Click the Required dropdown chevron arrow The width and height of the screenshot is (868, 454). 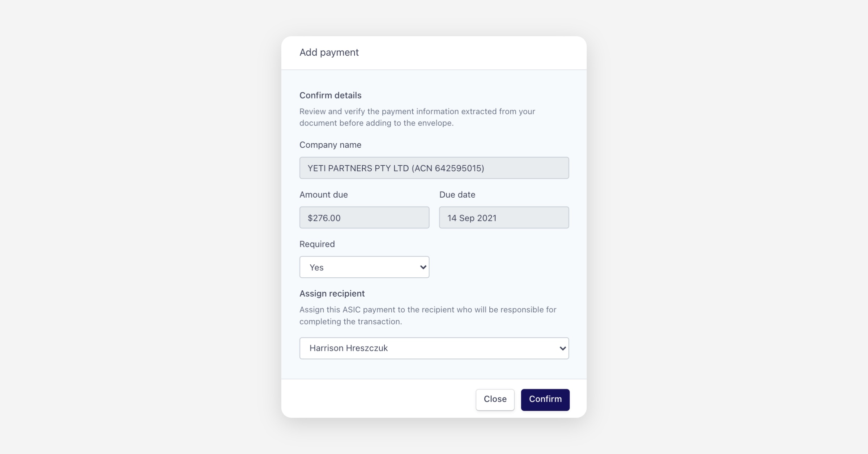pos(423,267)
